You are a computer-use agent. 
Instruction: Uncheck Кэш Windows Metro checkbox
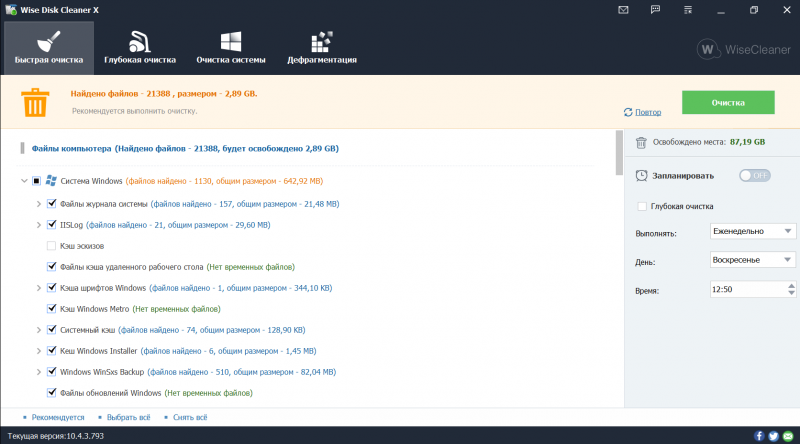(x=51, y=309)
